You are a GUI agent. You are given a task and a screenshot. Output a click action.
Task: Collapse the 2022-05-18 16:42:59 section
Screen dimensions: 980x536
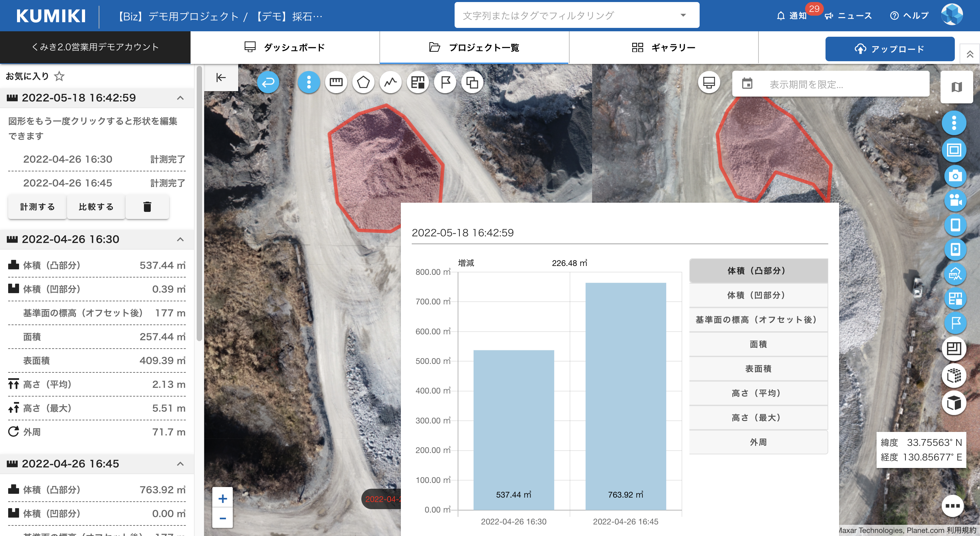[180, 98]
